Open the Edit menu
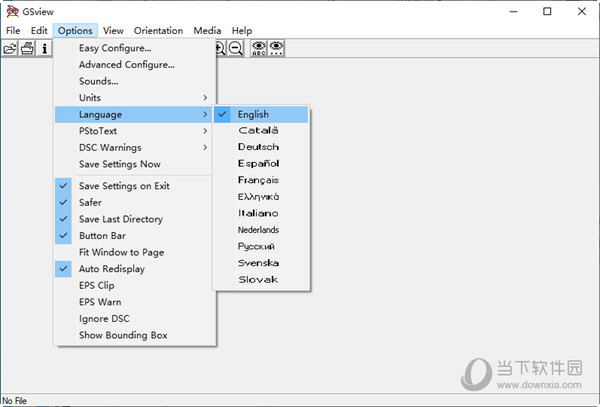Screen dimensions: 600x407 point(39,31)
